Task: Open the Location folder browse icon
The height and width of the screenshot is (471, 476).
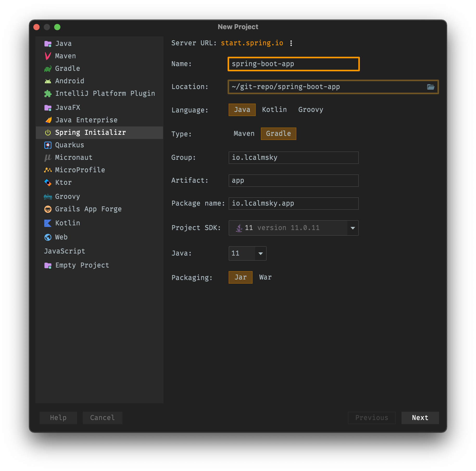Action: (431, 87)
